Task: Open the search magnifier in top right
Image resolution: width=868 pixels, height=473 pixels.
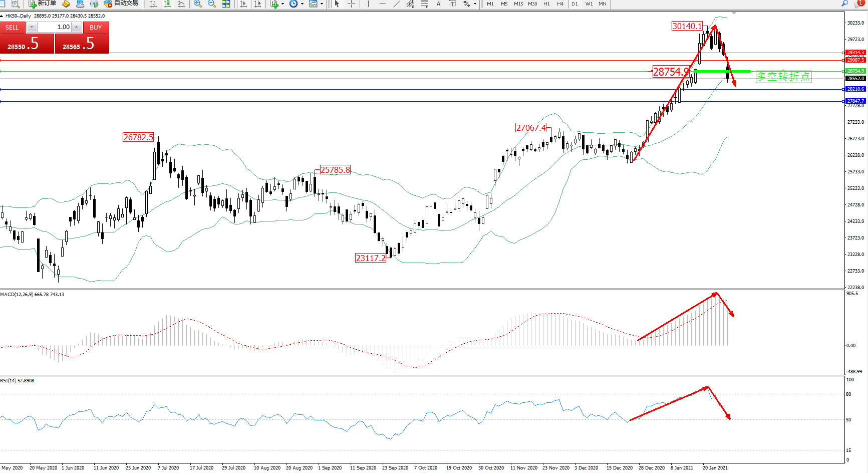Action: click(845, 4)
